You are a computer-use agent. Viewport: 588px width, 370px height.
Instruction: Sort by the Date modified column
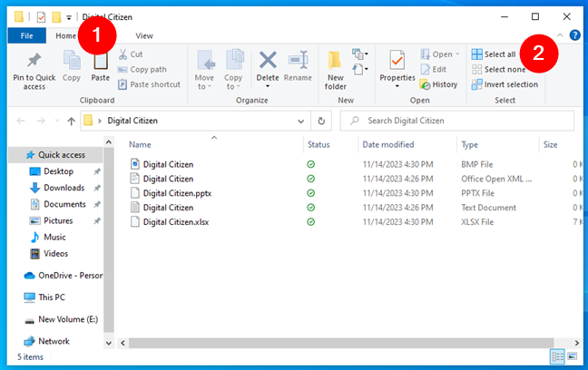coord(388,145)
